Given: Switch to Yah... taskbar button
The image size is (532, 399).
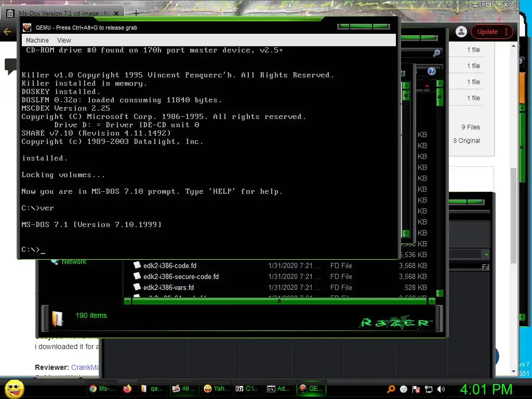Looking at the screenshot, I should pos(216,389).
